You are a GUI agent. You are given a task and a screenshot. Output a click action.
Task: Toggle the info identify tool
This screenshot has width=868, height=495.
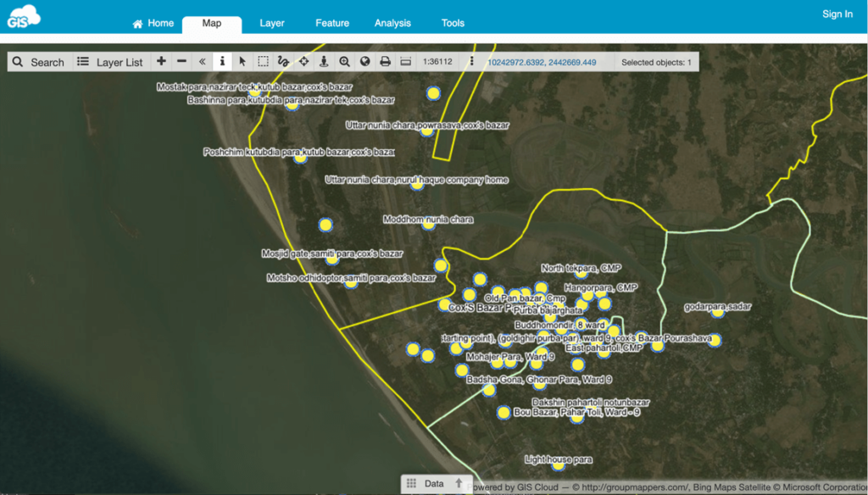222,62
